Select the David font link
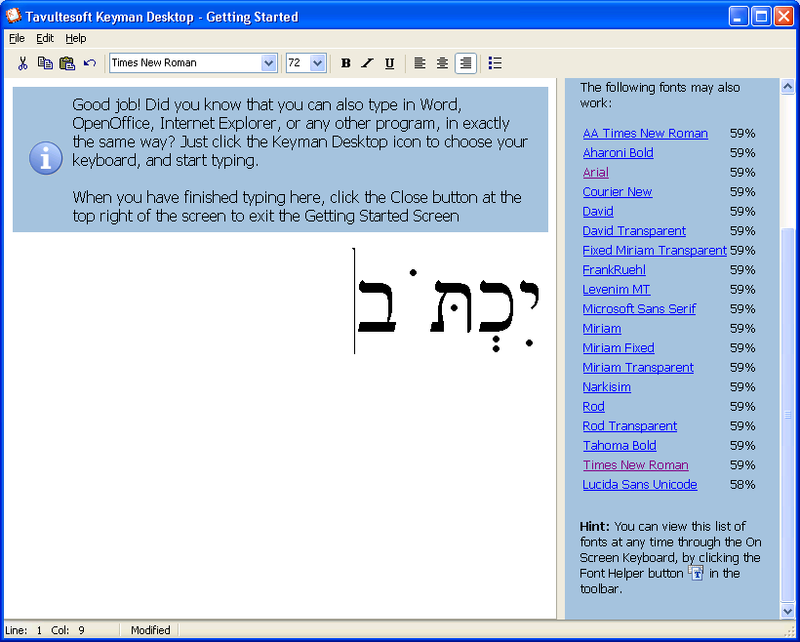Screen dimensions: 800x642 coord(598,211)
